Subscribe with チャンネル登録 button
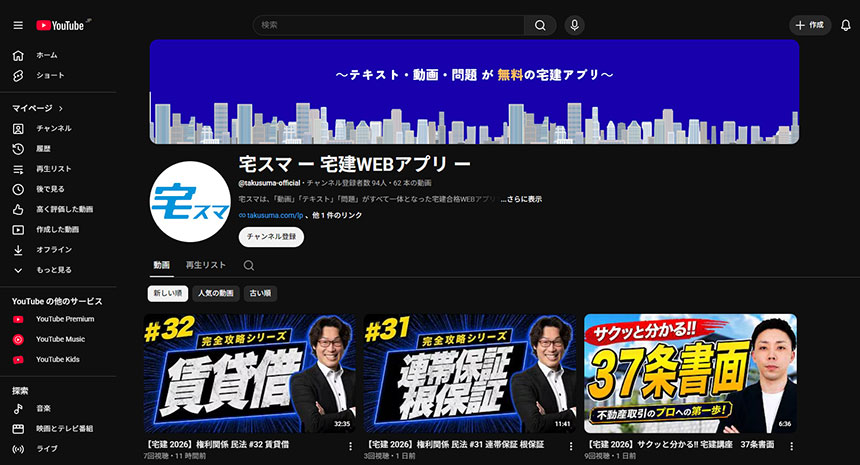Viewport: 860px width, 465px height. coord(271,237)
